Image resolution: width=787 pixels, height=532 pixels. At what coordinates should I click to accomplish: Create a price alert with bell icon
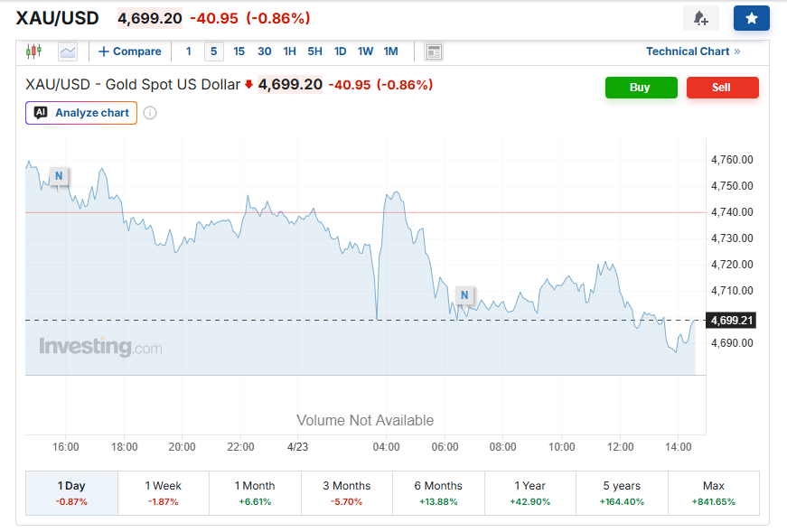pyautogui.click(x=700, y=18)
